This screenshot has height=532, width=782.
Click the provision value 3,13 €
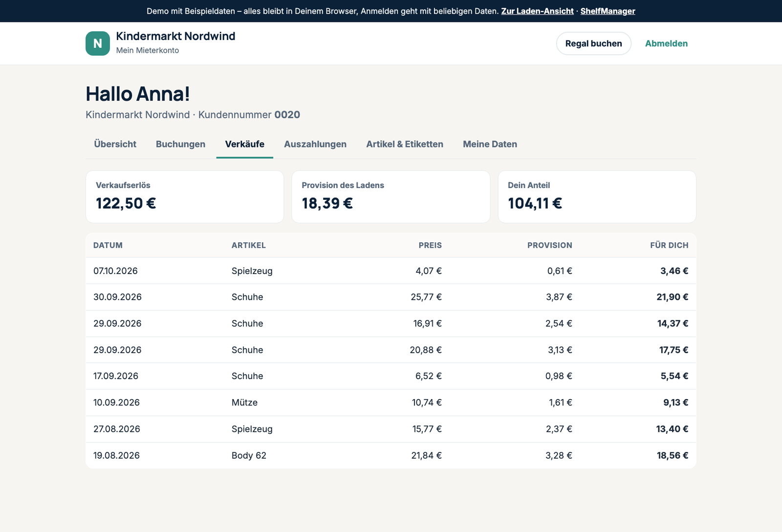[560, 350]
